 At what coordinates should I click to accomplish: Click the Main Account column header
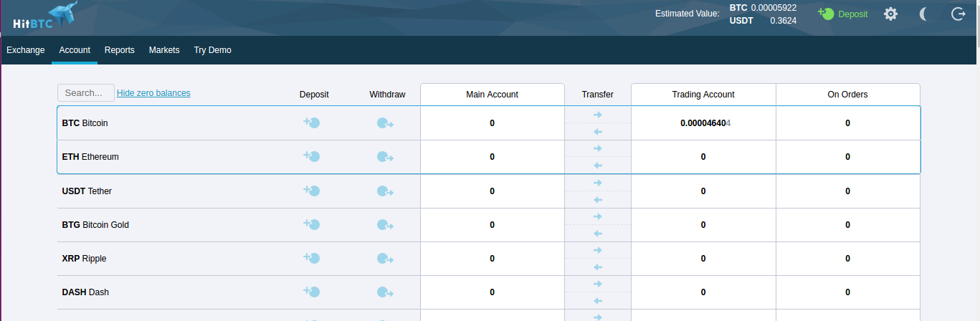click(x=493, y=95)
